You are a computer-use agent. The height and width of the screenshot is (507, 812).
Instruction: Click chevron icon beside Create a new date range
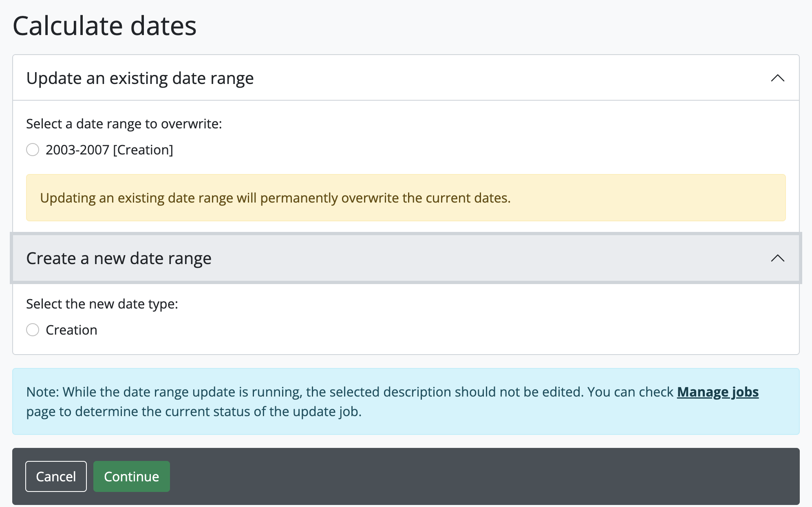click(x=777, y=258)
